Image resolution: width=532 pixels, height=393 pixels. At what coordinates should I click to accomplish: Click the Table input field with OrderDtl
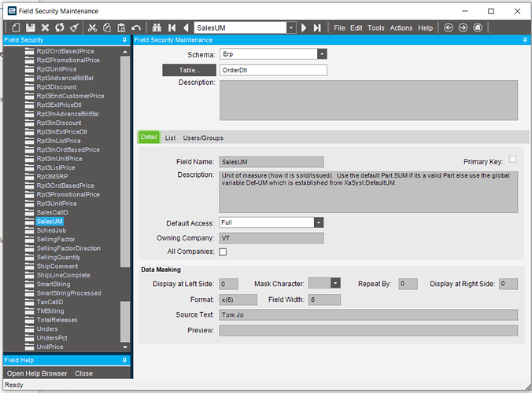click(273, 70)
